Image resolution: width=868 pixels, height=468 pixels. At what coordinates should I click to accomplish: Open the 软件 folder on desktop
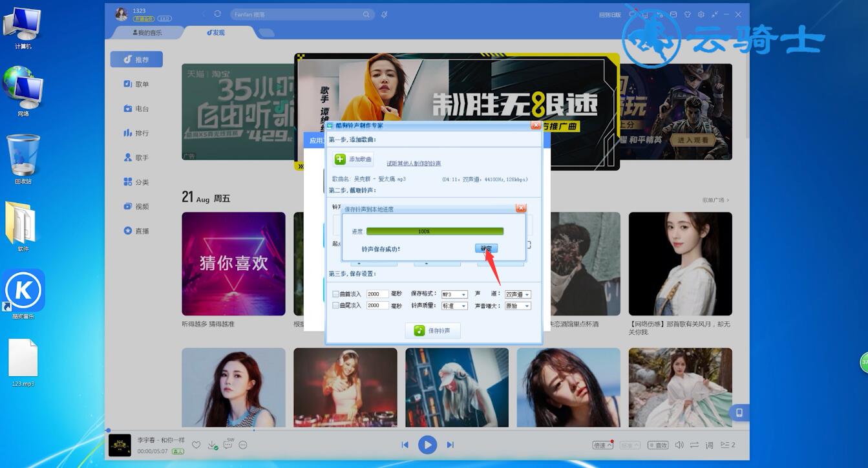(x=22, y=226)
